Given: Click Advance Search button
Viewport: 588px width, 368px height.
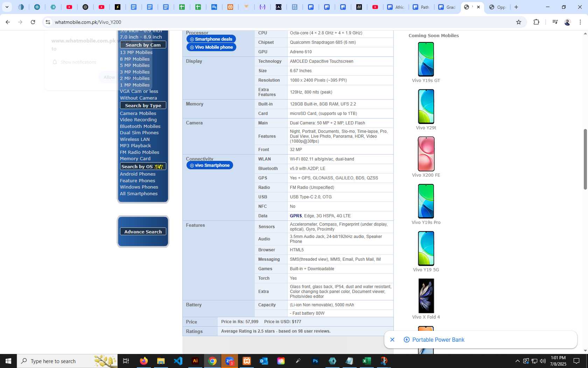Looking at the screenshot, I should tap(143, 232).
